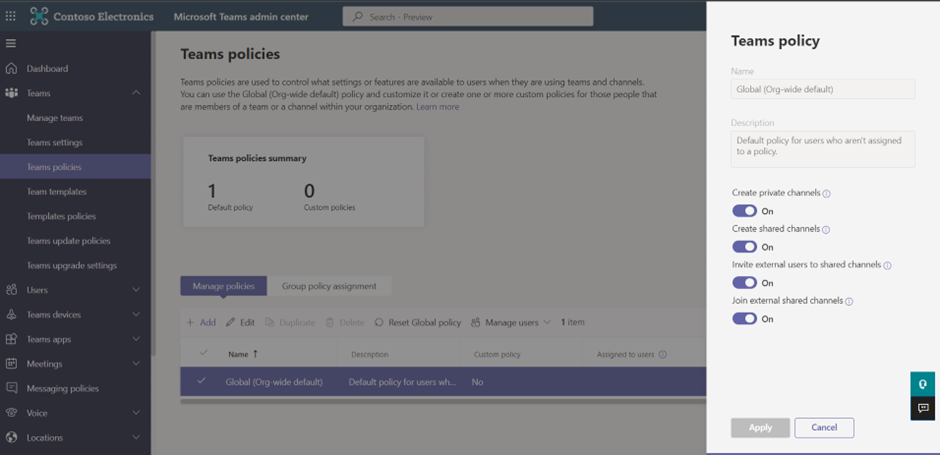The image size is (940, 455).
Task: Select Teams policies in sidebar
Action: (x=76, y=167)
